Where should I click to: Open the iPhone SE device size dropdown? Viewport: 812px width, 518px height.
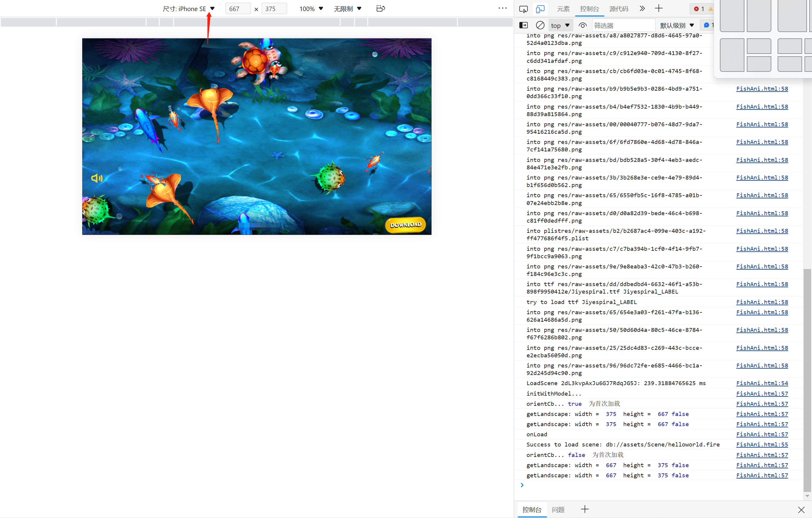pyautogui.click(x=188, y=9)
